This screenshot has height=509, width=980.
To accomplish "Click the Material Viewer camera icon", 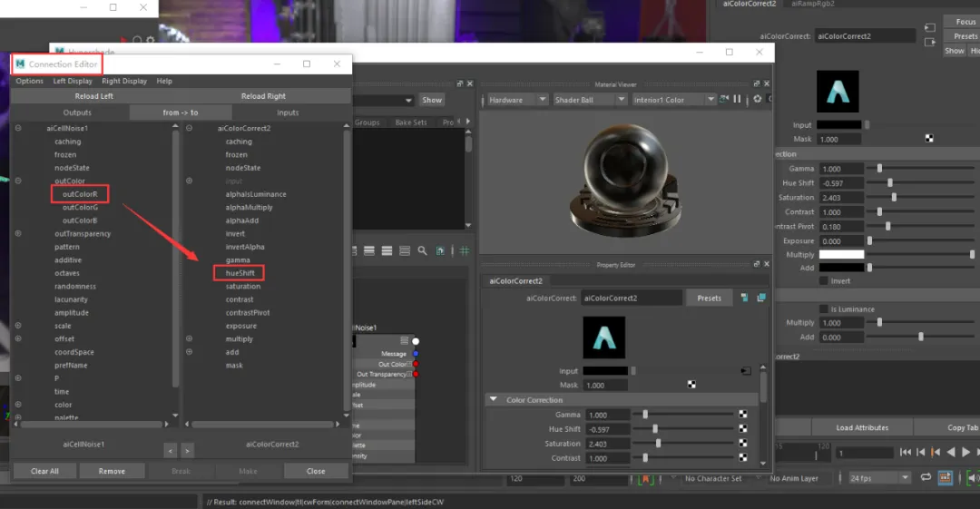I will (x=724, y=99).
